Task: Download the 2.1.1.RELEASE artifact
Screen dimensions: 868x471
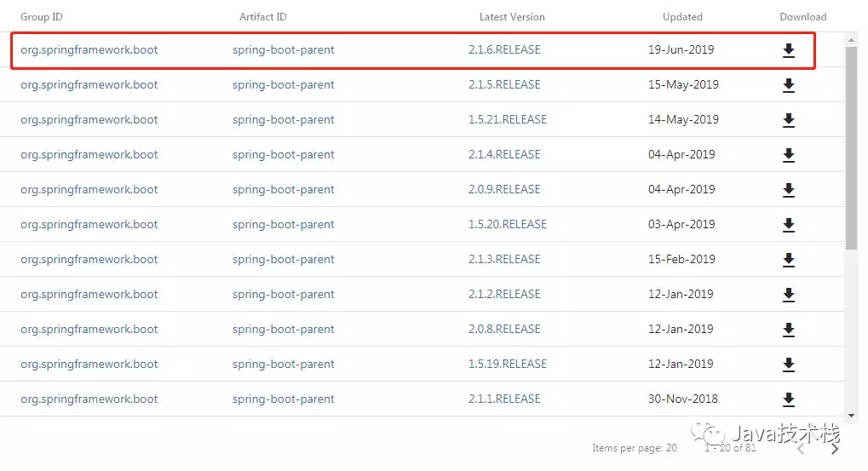Action: (x=788, y=399)
